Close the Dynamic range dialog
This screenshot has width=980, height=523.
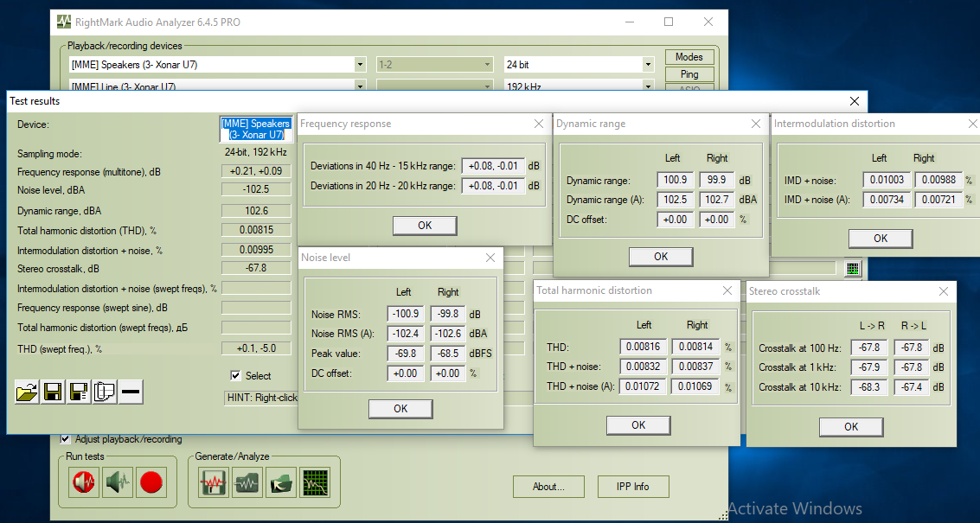[x=756, y=124]
